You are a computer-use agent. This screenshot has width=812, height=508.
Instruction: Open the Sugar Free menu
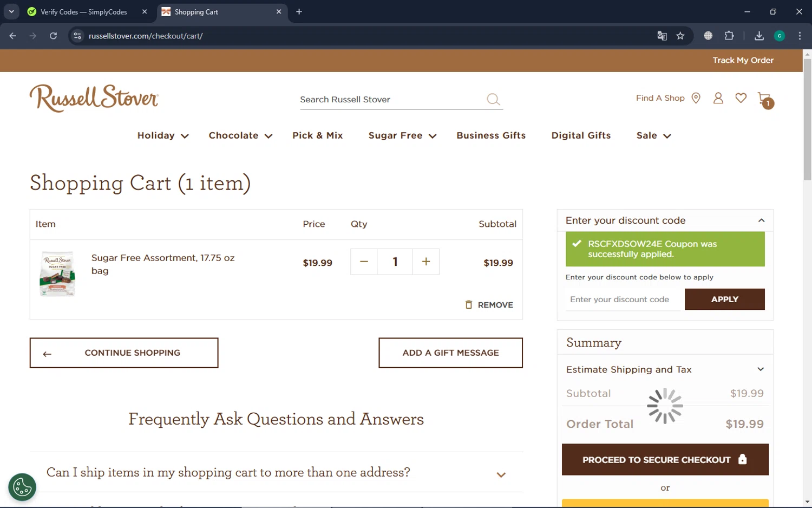[x=402, y=135]
